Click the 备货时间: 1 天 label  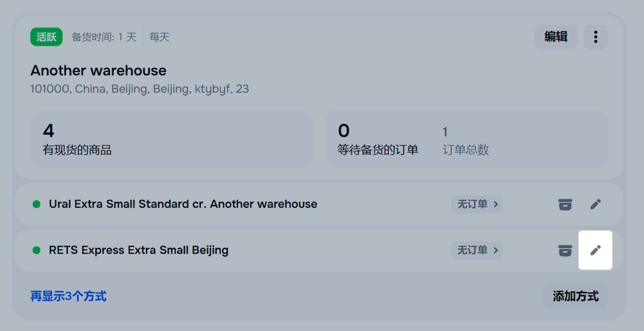104,37
